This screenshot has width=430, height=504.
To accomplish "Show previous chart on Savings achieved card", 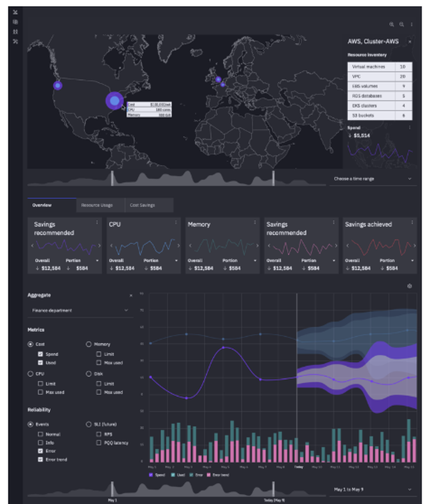I will [x=347, y=246].
